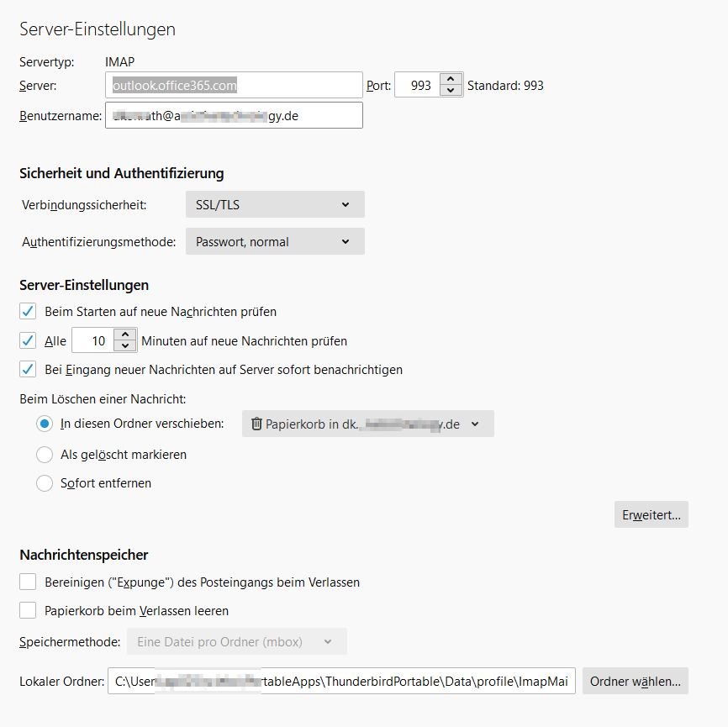Click the Papierkorb trash icon in folder dropdown
Screen dimensions: 728x727
click(256, 424)
